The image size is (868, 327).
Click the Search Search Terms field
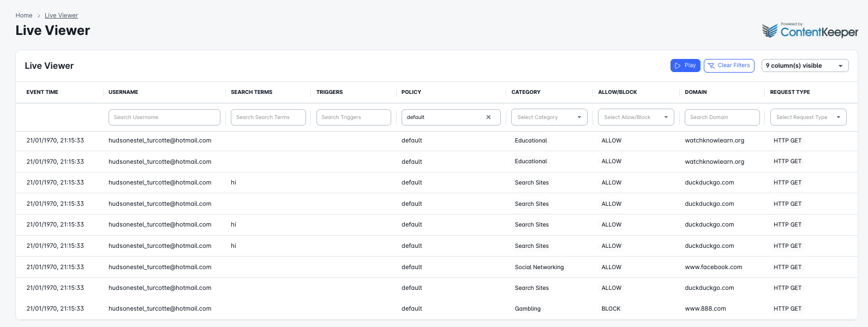(x=268, y=117)
